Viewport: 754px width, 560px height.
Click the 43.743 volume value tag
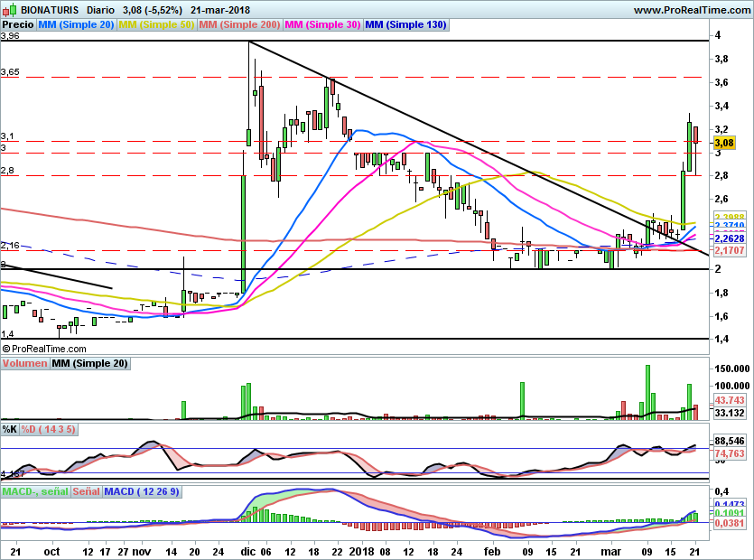(x=730, y=400)
